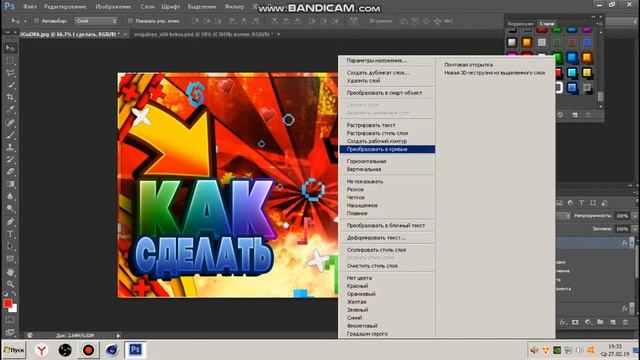Create a new style in Styles panel

(x=575, y=115)
